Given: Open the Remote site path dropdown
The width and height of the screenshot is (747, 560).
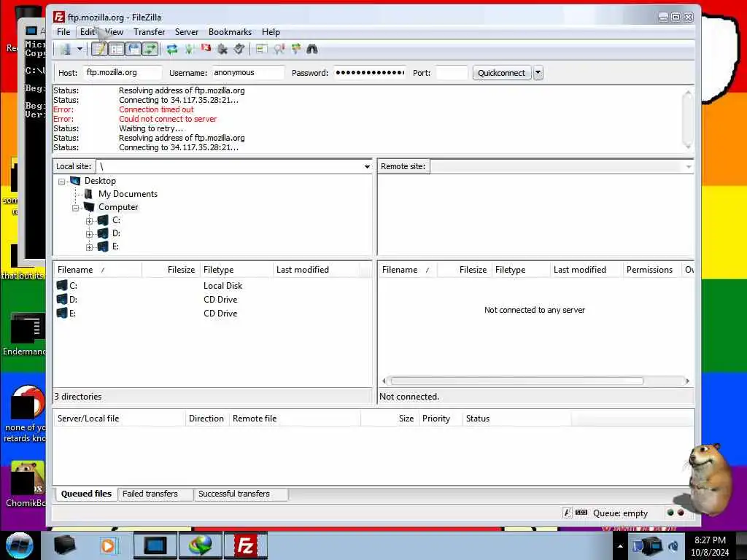Looking at the screenshot, I should point(689,167).
